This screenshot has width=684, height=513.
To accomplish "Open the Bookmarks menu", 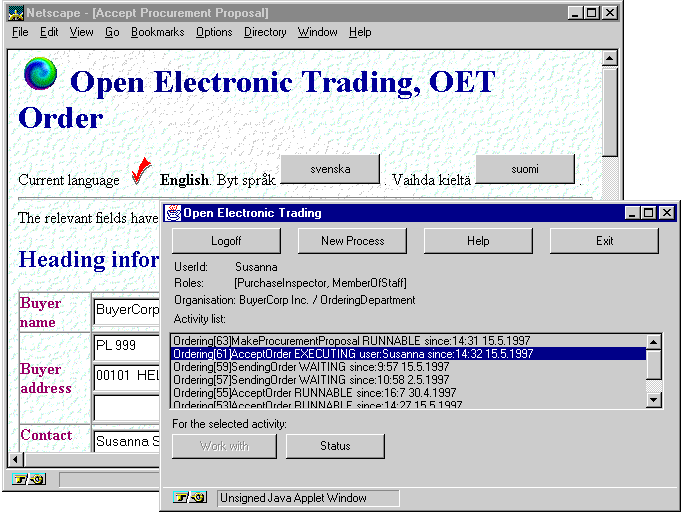I will 157,32.
